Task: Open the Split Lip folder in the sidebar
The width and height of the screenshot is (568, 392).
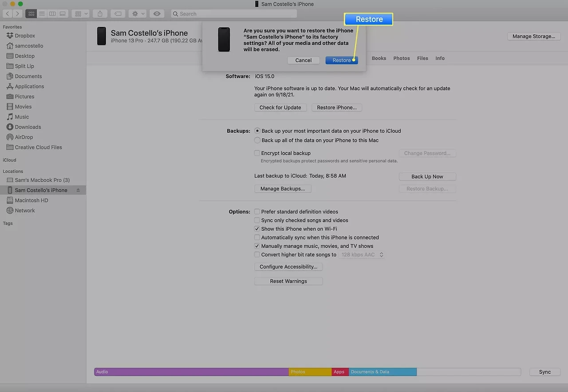Action: pyautogui.click(x=24, y=66)
